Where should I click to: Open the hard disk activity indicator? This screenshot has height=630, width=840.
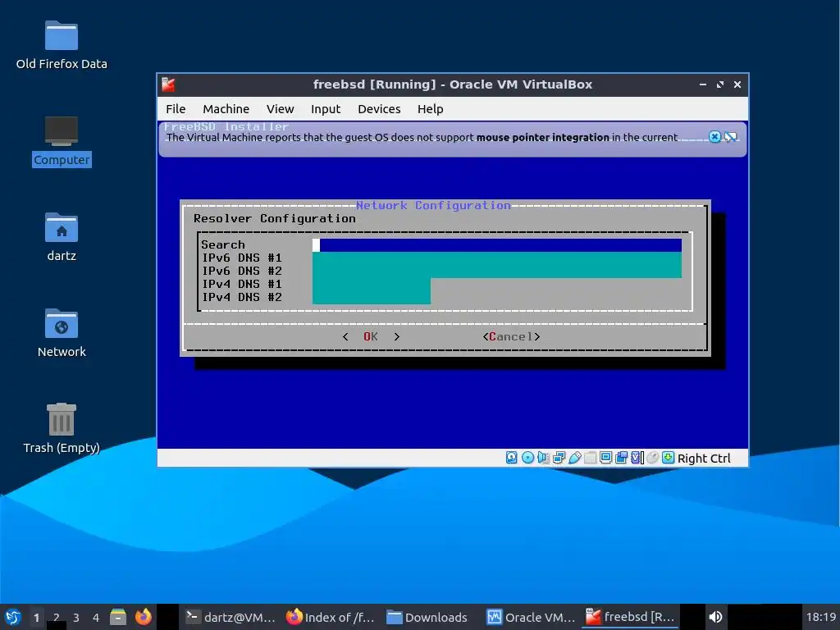[512, 458]
